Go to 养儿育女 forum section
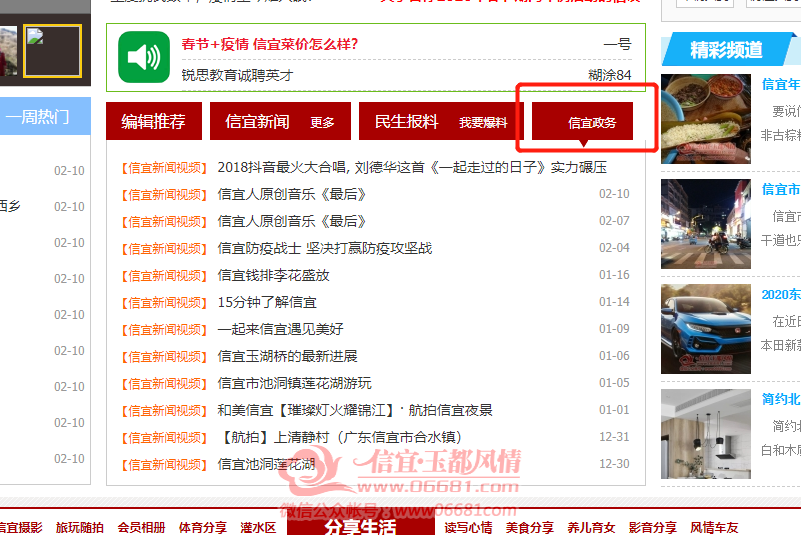The image size is (801, 535). [592, 527]
